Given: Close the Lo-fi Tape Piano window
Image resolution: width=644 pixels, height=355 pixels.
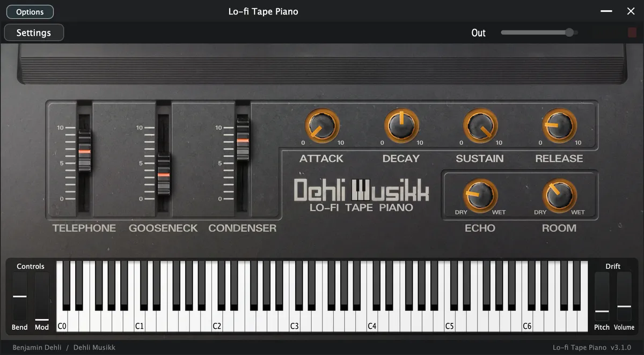Looking at the screenshot, I should (x=631, y=11).
